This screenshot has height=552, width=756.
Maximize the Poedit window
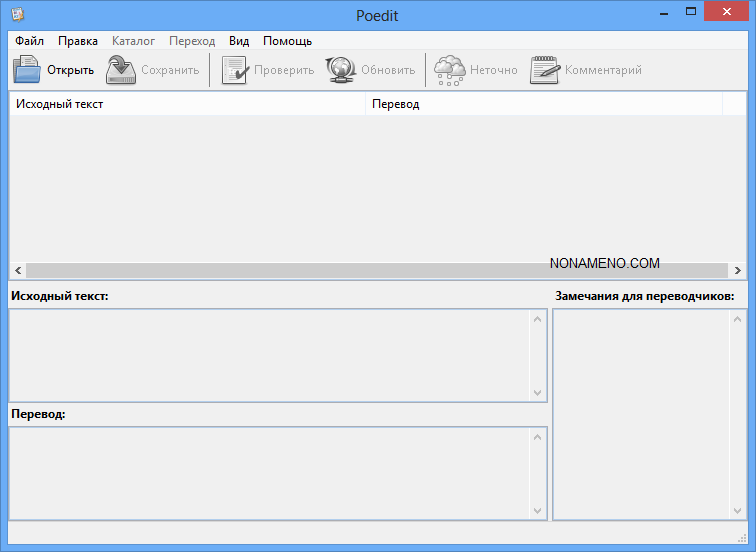(x=690, y=11)
